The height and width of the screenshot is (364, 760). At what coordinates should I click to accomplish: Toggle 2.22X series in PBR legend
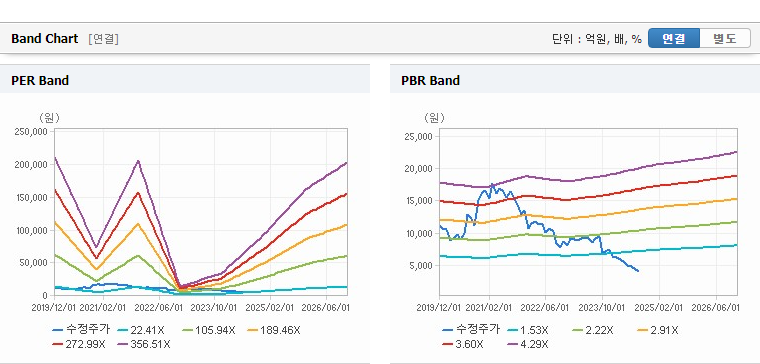tap(592, 331)
